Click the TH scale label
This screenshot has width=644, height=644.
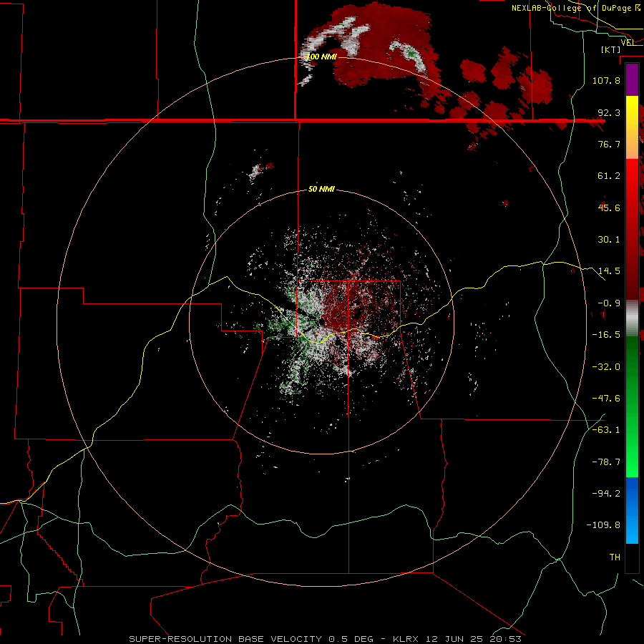615,557
